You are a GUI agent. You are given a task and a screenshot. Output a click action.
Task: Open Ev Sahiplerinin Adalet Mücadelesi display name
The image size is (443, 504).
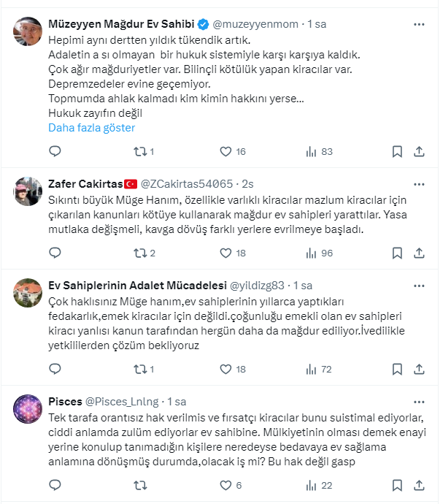pos(136,286)
